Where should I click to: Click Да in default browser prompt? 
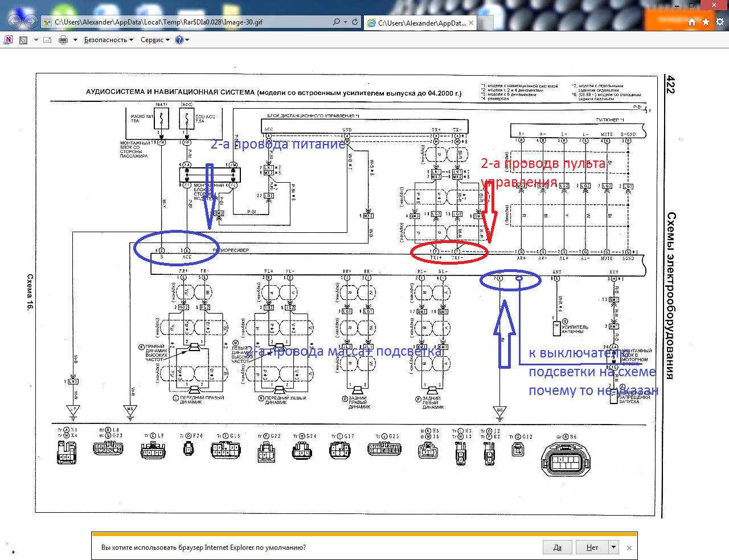click(558, 547)
